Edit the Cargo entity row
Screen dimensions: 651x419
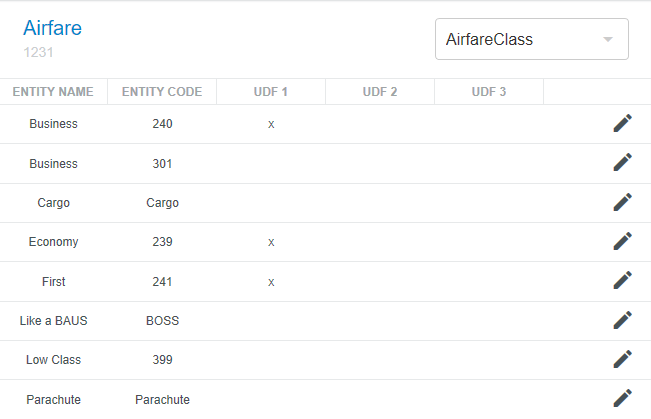[622, 202]
